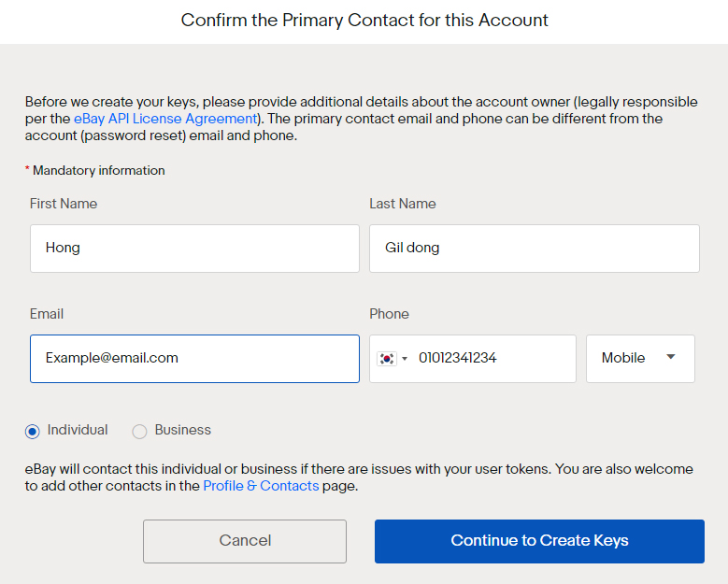Click the Cancel button
Screen dimensions: 728x584
click(245, 541)
